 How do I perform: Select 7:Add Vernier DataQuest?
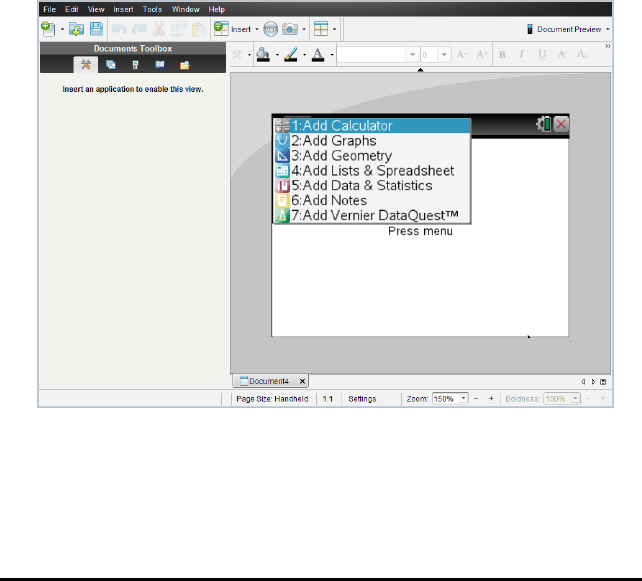click(372, 215)
